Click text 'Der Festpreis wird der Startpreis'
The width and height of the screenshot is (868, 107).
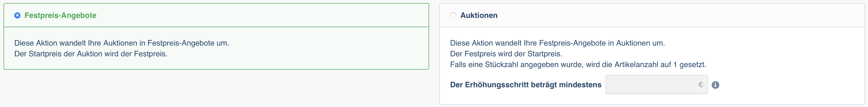pos(506,54)
